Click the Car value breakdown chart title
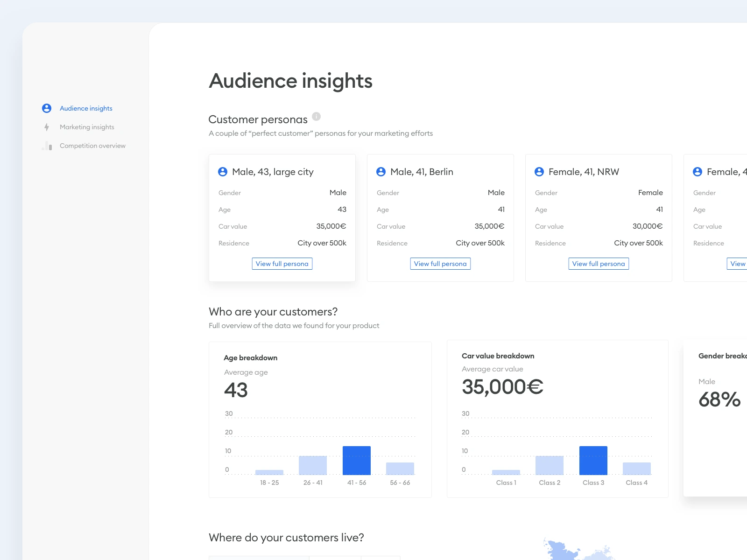 [x=498, y=356]
